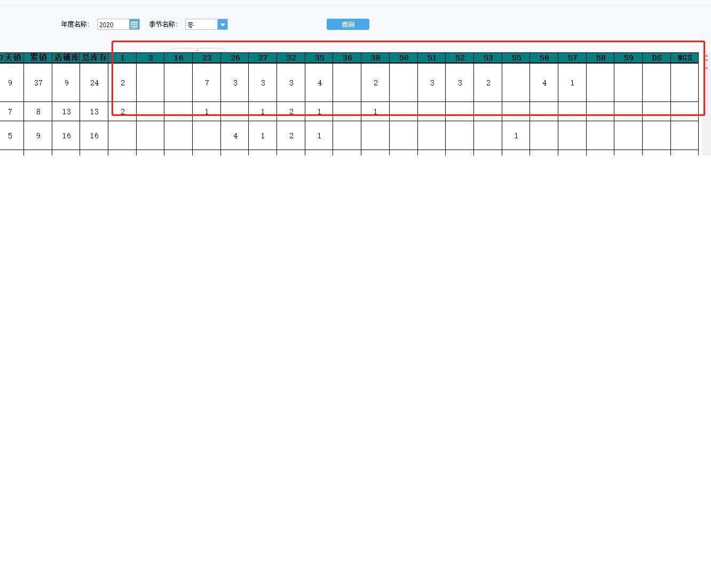Click column header 23
Viewport: 711px width, 588px height.
pyautogui.click(x=207, y=58)
